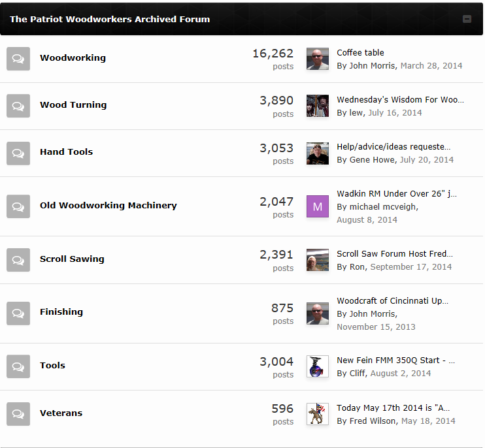
Task: Click the Scroll Sawing forum bubble icon
Action: [18, 260]
